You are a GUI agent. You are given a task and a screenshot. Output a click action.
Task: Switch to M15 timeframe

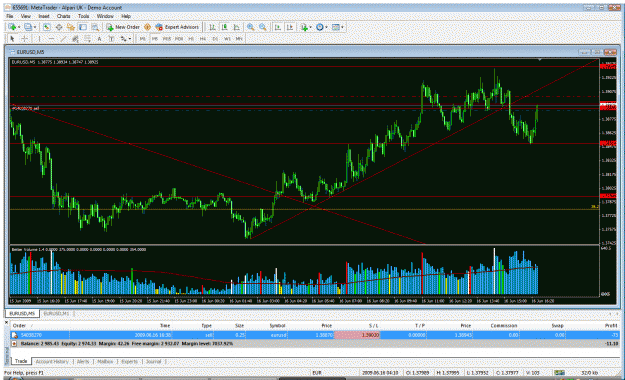(x=167, y=39)
